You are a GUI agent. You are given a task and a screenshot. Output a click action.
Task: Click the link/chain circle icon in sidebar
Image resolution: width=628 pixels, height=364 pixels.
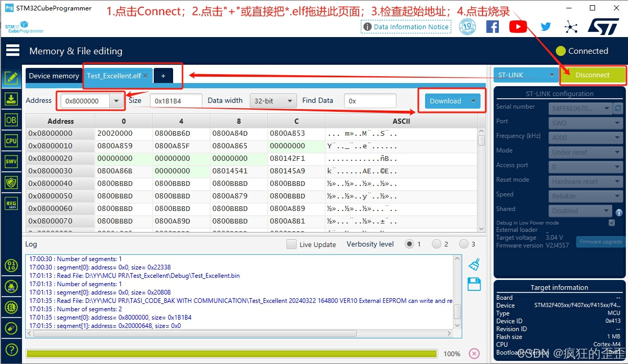coord(11,328)
